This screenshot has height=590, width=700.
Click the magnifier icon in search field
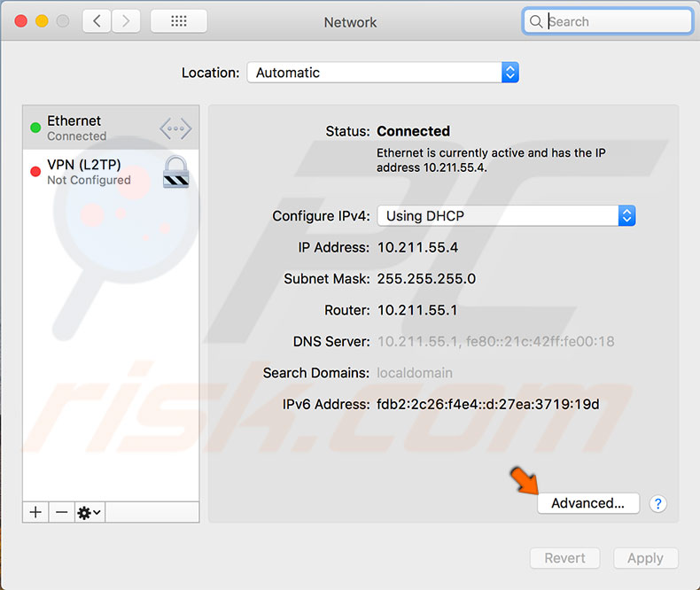tap(536, 21)
